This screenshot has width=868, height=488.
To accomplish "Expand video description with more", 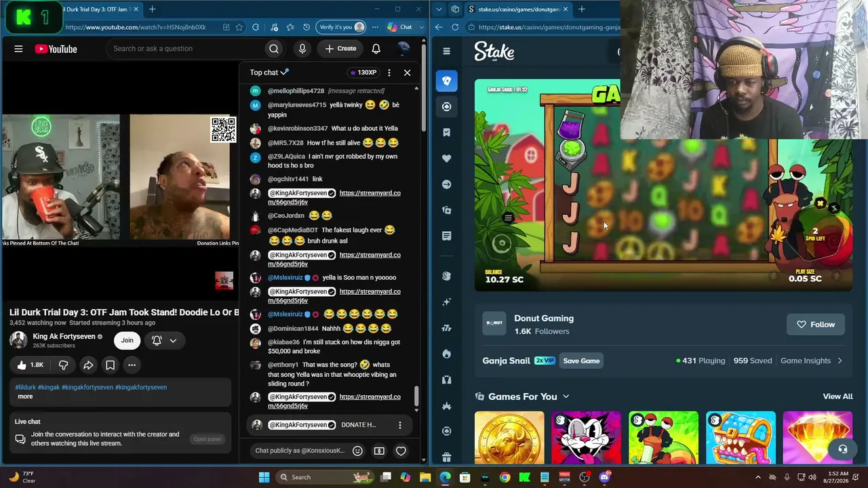I will [x=25, y=396].
